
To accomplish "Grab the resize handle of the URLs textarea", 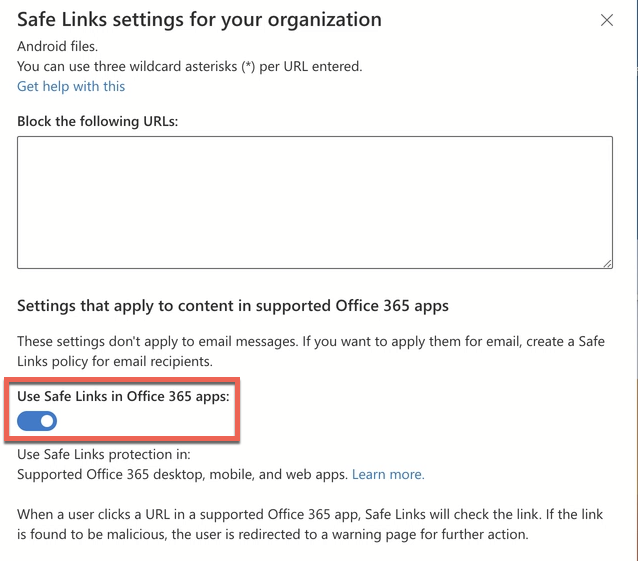I will coord(607,264).
